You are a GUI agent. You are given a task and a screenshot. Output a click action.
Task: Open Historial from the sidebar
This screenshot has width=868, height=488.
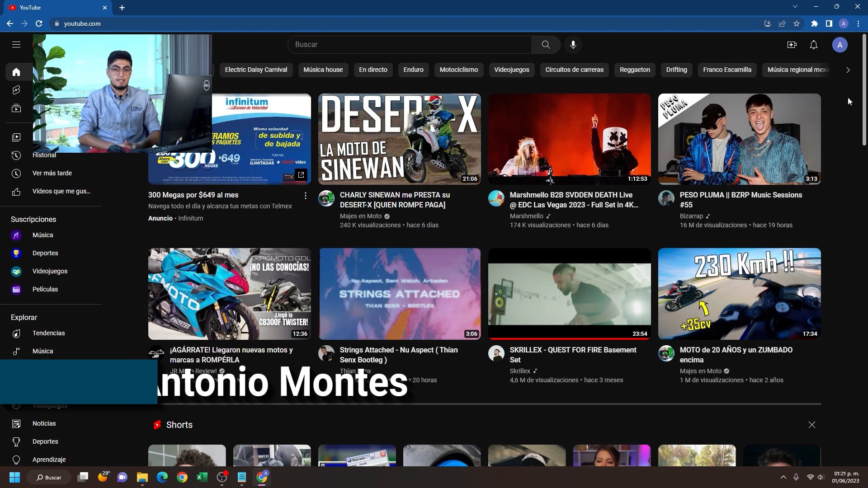[44, 155]
